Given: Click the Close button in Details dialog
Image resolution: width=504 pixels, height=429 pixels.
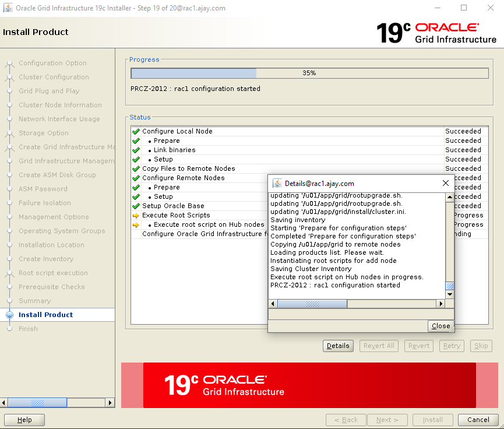Looking at the screenshot, I should [x=440, y=326].
